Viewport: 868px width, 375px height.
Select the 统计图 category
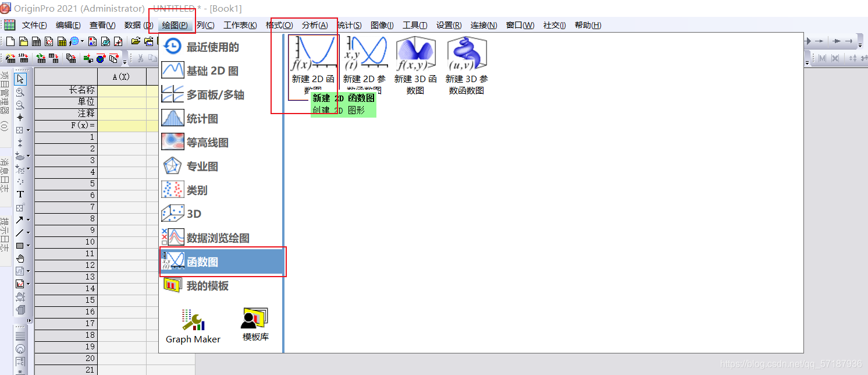click(x=222, y=119)
